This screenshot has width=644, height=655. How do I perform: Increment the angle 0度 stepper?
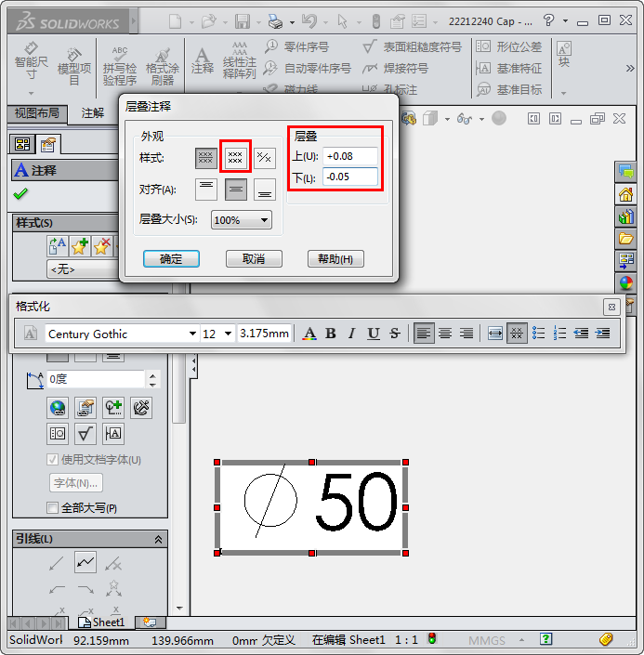(152, 375)
